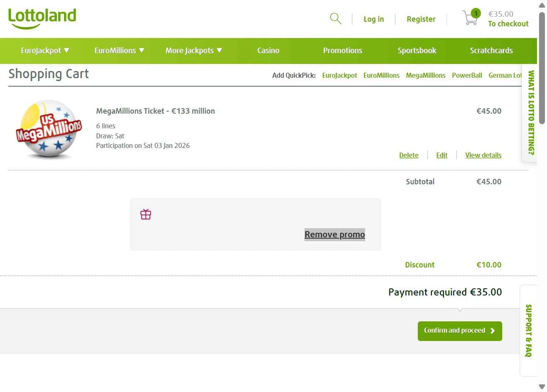The image size is (547, 392).
Task: Expand the EuroJackpot menu arrow
Action: coord(66,50)
